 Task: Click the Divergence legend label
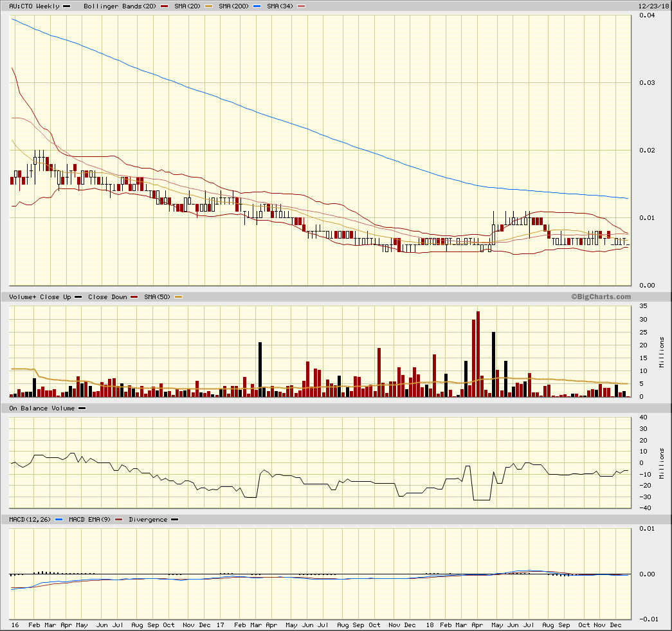(148, 520)
